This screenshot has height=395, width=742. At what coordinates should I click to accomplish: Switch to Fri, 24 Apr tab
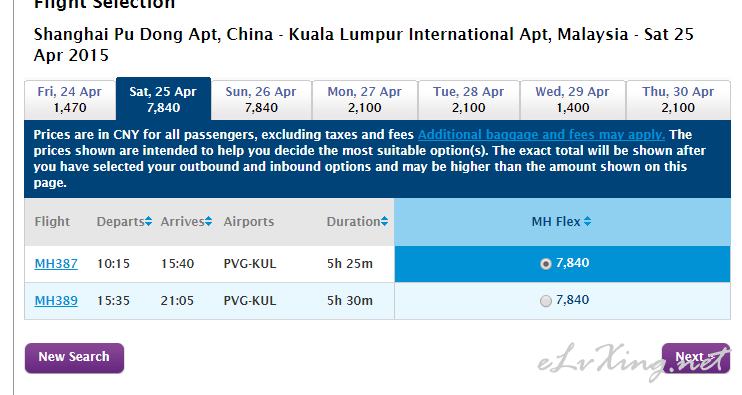tap(70, 99)
